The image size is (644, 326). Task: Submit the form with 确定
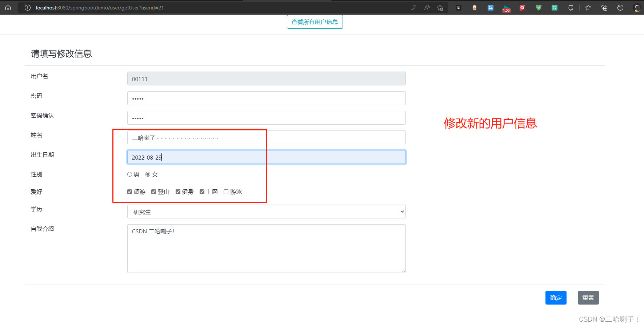[x=556, y=298]
